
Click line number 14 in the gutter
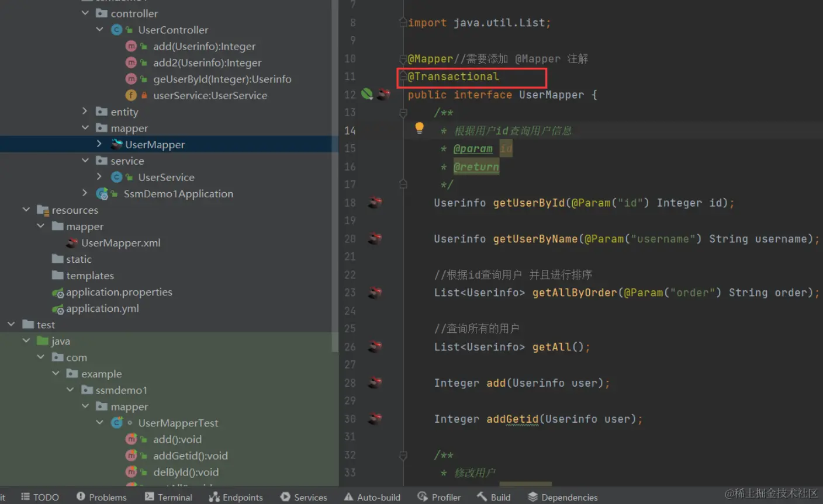click(x=350, y=131)
